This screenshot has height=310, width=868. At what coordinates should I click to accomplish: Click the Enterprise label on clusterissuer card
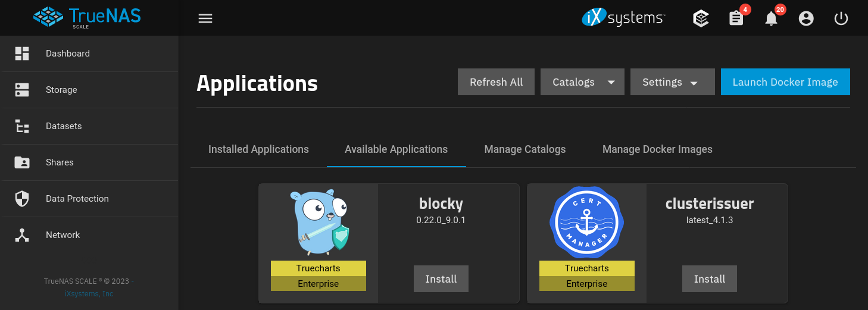click(587, 284)
